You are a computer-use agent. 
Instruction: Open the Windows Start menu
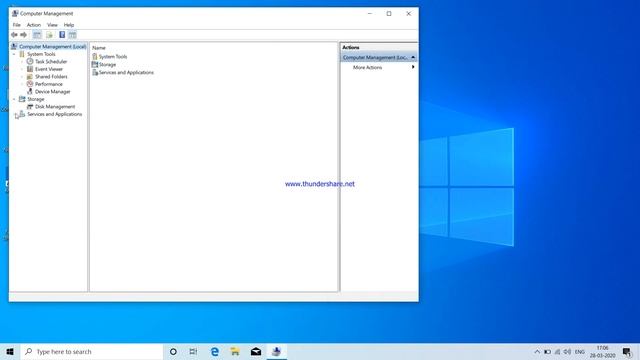[10, 351]
